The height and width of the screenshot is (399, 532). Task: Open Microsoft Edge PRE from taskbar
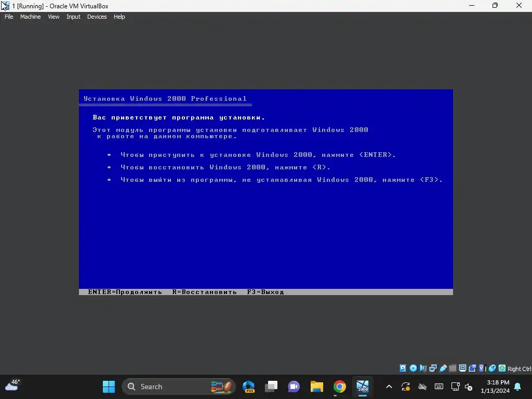(249, 387)
